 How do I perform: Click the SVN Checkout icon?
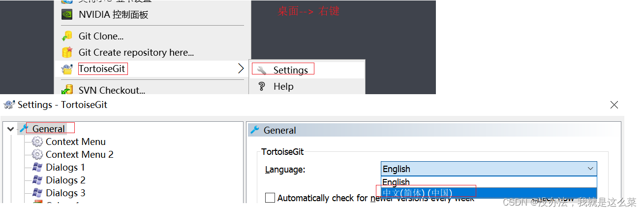tap(67, 90)
